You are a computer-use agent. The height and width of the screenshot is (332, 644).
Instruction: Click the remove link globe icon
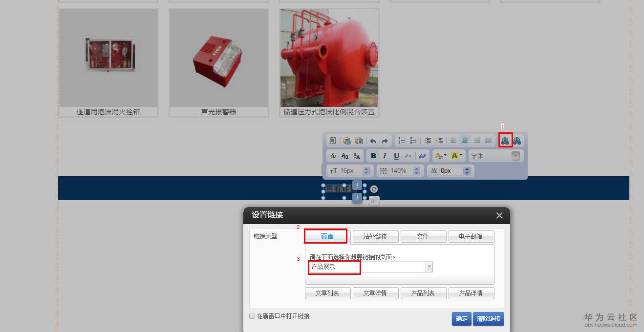tap(517, 141)
